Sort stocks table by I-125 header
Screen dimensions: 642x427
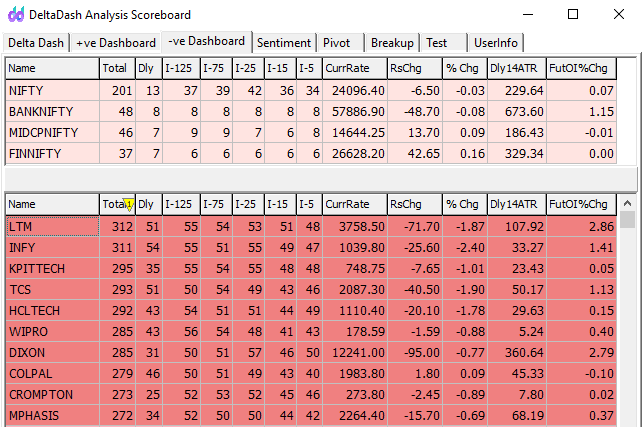point(181,204)
